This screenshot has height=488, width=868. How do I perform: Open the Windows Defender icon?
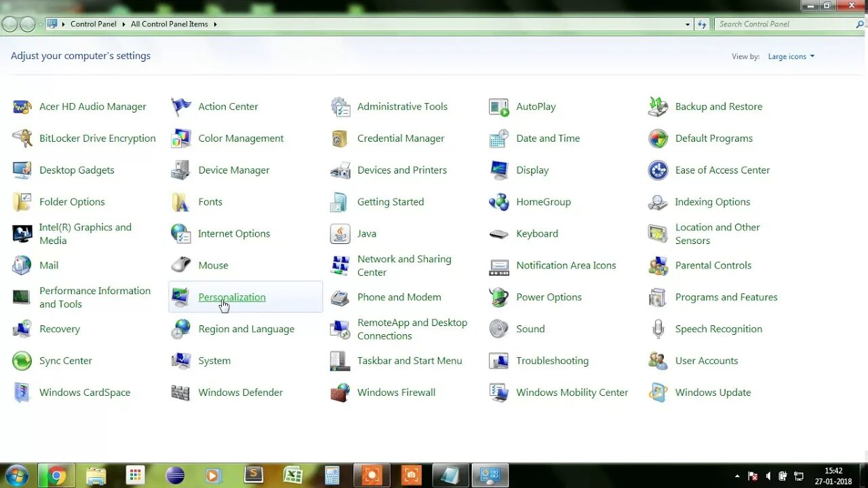pos(181,392)
